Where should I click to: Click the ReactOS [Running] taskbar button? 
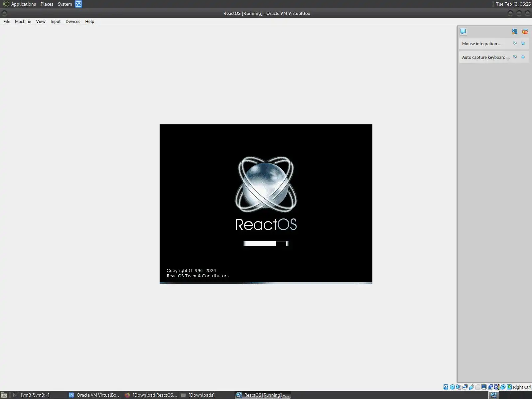pyautogui.click(x=263, y=395)
